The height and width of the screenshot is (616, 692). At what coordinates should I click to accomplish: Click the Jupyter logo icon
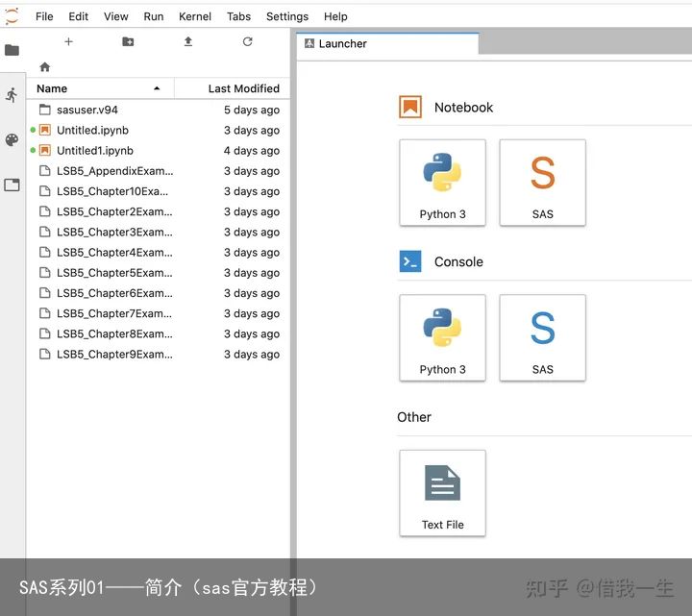(x=12, y=16)
